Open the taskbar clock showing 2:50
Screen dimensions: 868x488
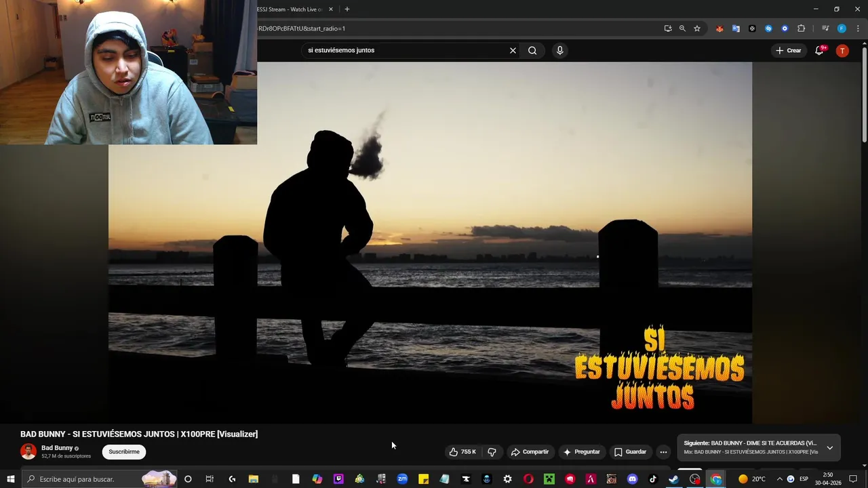point(828,479)
